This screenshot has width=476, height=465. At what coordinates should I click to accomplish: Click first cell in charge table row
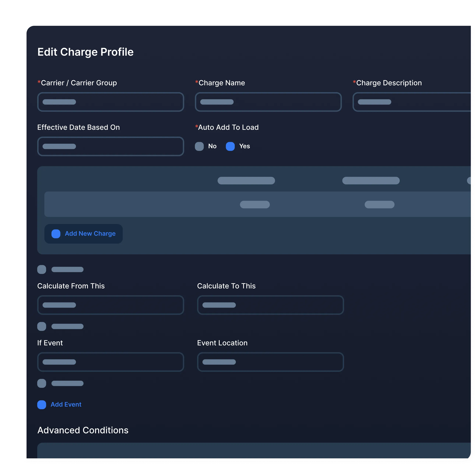(x=255, y=204)
